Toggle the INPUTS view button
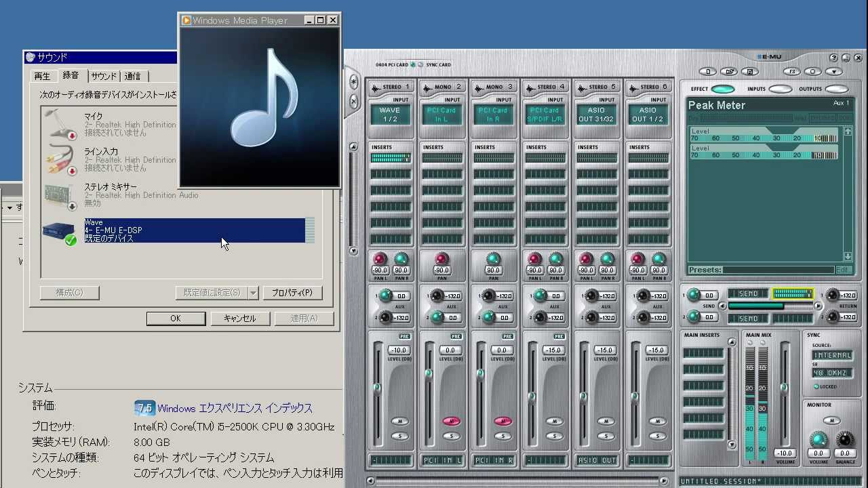The width and height of the screenshot is (868, 488). [780, 89]
